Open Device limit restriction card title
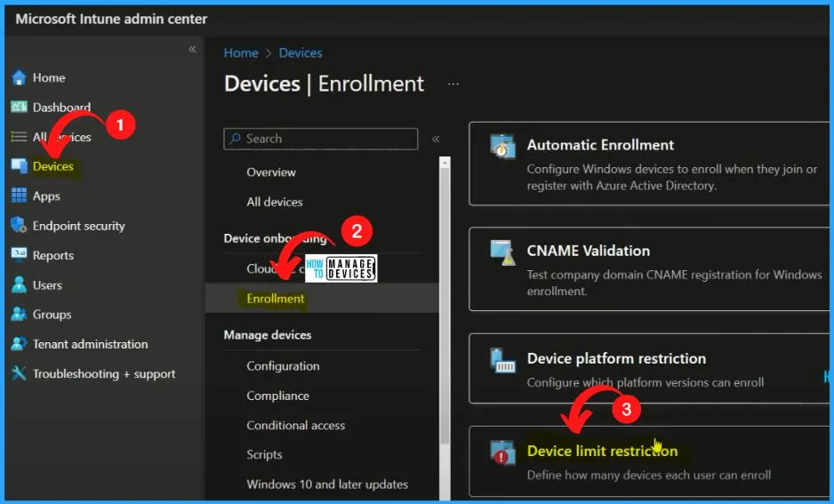This screenshot has width=834, height=504. pos(603,451)
